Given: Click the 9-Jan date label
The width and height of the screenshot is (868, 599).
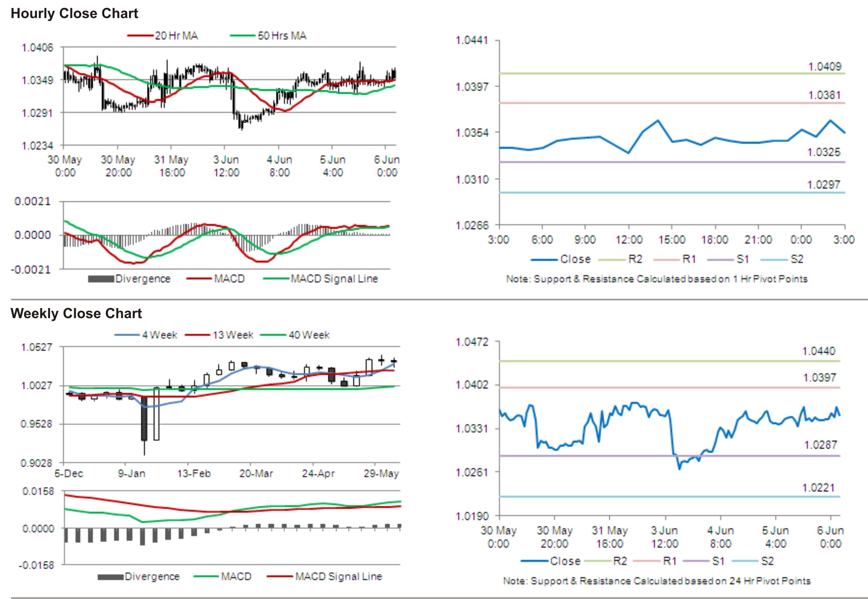Looking at the screenshot, I should (131, 474).
